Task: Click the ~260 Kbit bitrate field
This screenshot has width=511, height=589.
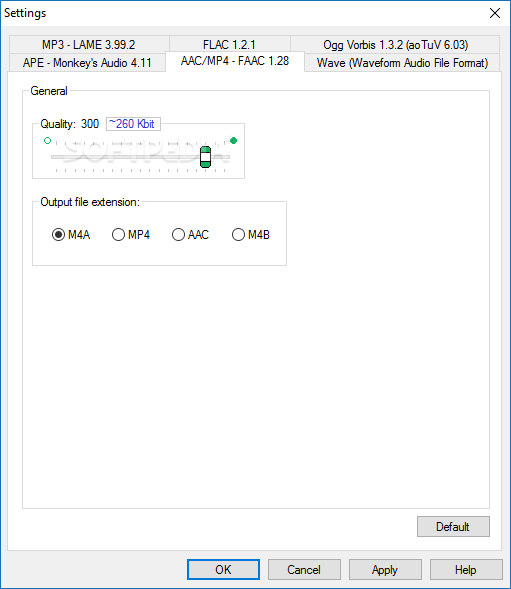Action: tap(133, 124)
